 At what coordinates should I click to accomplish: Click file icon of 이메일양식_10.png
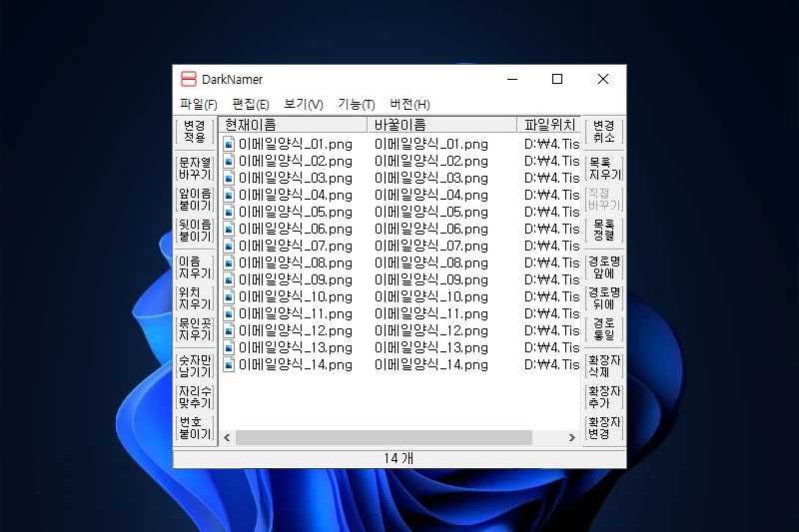(229, 296)
